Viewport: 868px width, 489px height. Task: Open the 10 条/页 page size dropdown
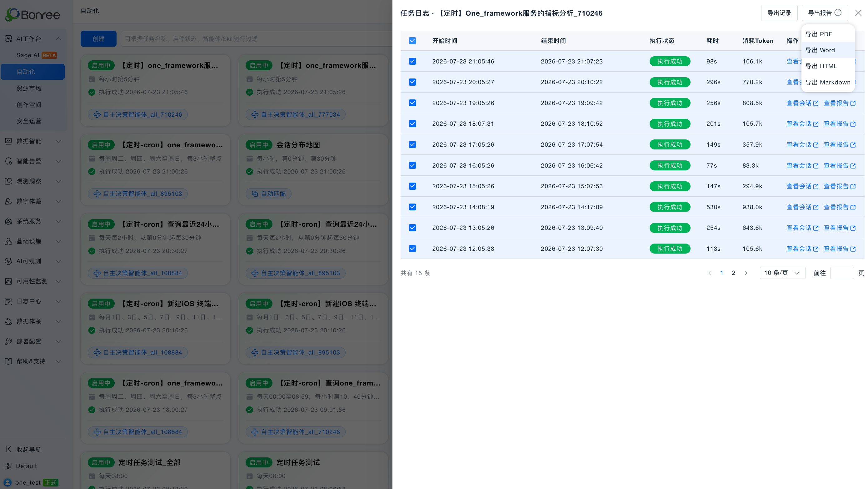(782, 273)
